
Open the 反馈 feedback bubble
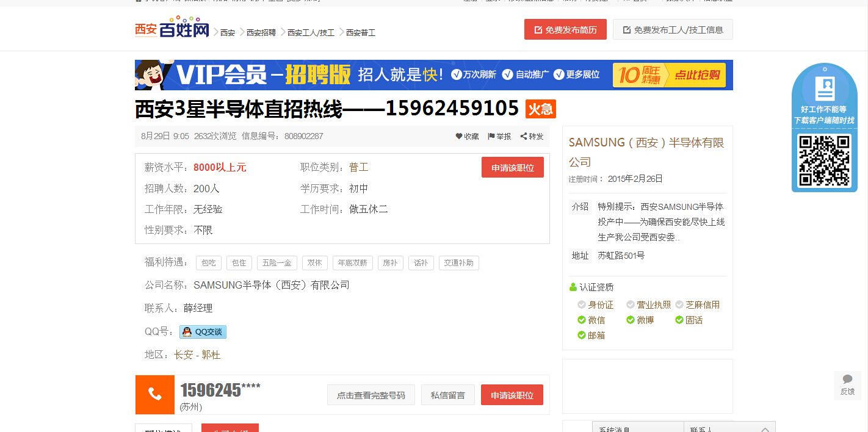coord(848,385)
